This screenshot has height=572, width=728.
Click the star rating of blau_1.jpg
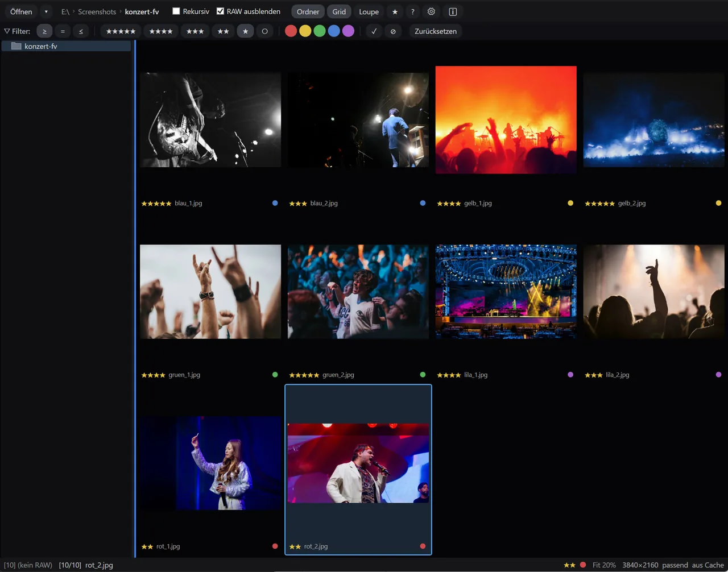156,203
